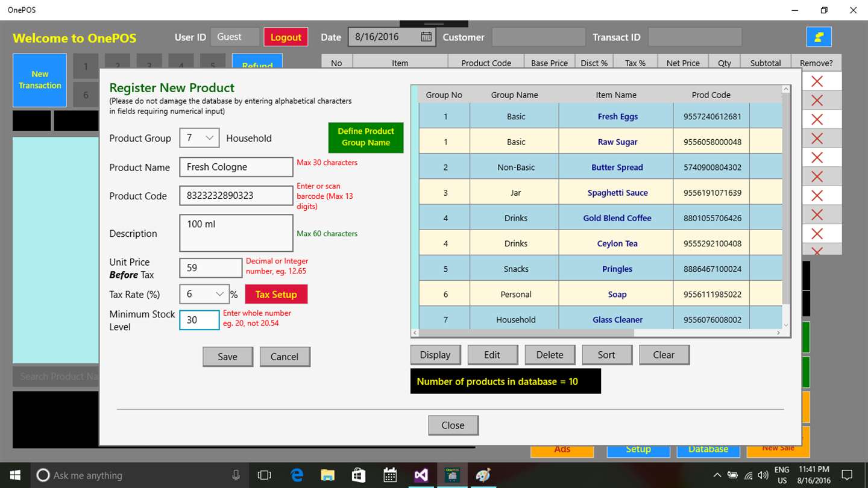Switch to Visual Studio in the taskbar
The width and height of the screenshot is (868, 488).
tap(421, 475)
